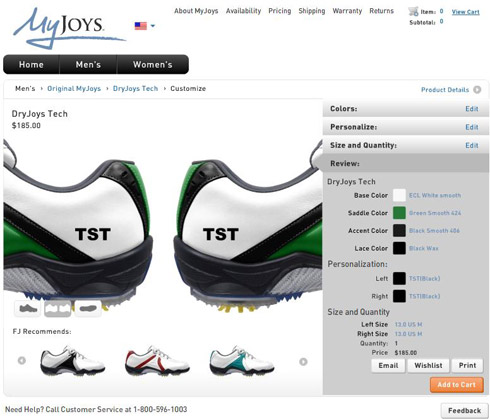490x419 pixels.
Task: Select the red recommended shoe thumbnail
Action: coord(157,361)
